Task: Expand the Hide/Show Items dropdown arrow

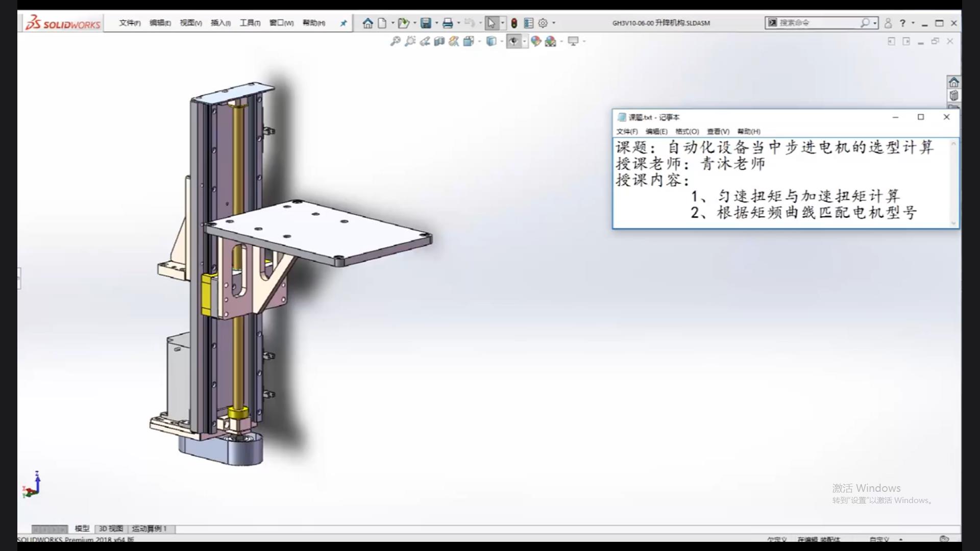Action: [524, 41]
